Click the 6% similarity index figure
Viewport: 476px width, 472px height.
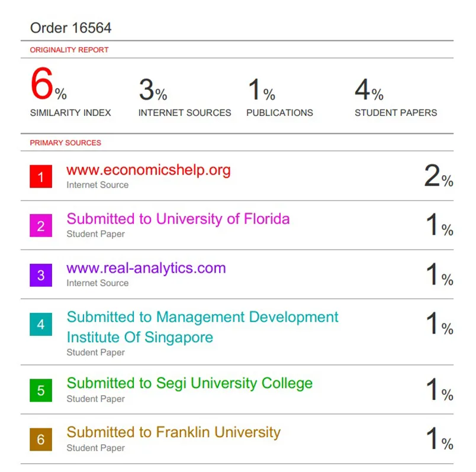pos(48,86)
